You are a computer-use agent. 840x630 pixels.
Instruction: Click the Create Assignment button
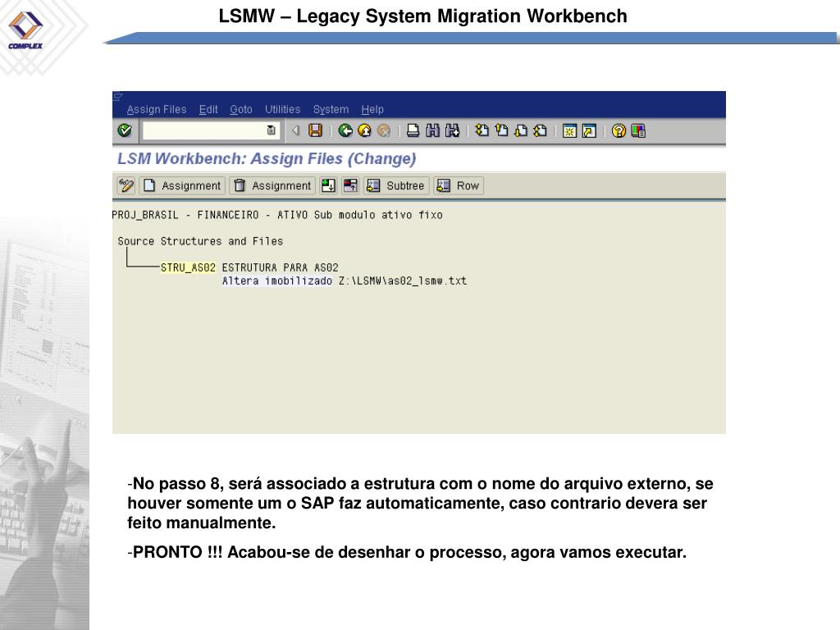(x=182, y=185)
